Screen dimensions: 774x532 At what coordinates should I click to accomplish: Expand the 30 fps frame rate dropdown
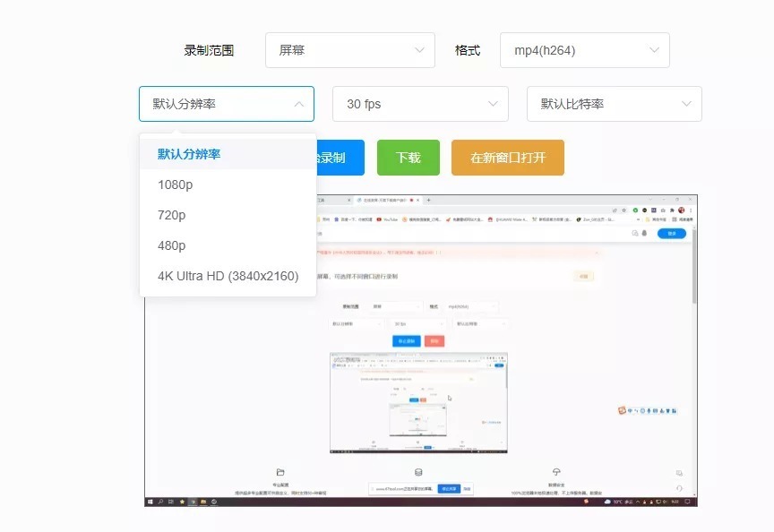point(419,104)
